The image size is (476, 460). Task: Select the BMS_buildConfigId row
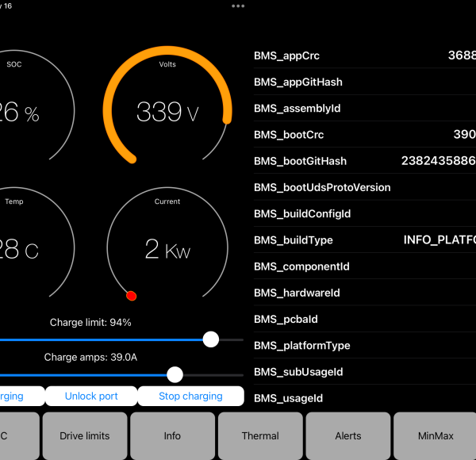365,213
